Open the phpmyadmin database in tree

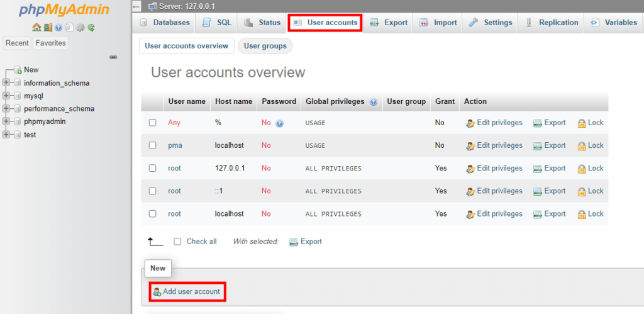pyautogui.click(x=45, y=121)
